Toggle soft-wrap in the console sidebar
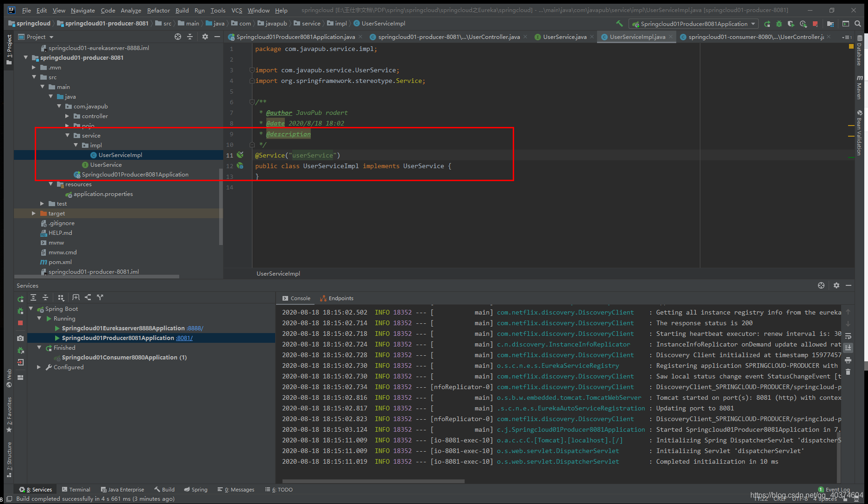Viewport: 868px width, 504px height. click(848, 336)
